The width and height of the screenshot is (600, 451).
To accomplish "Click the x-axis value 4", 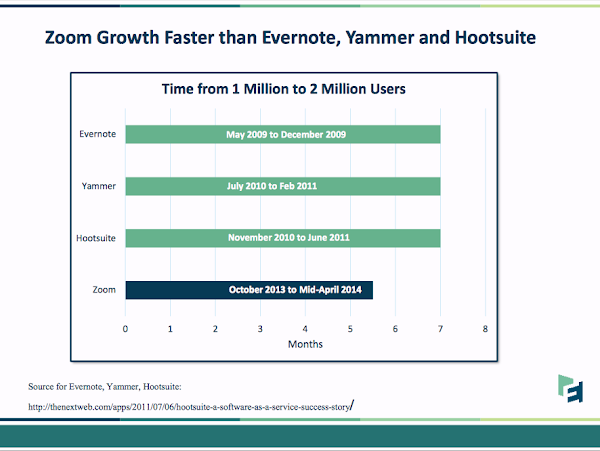I will point(305,329).
